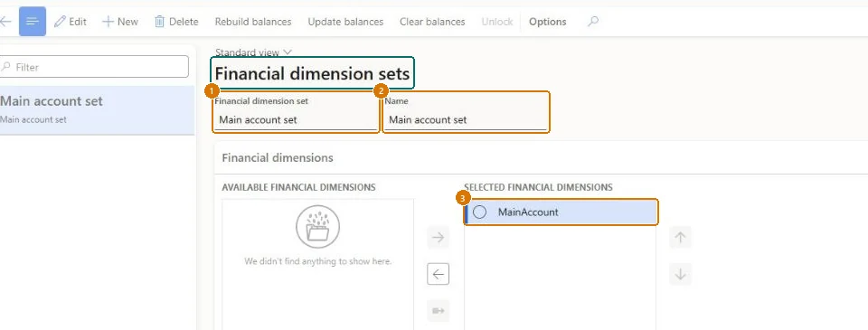Click the left arrow remove-dimension button

coord(438,274)
